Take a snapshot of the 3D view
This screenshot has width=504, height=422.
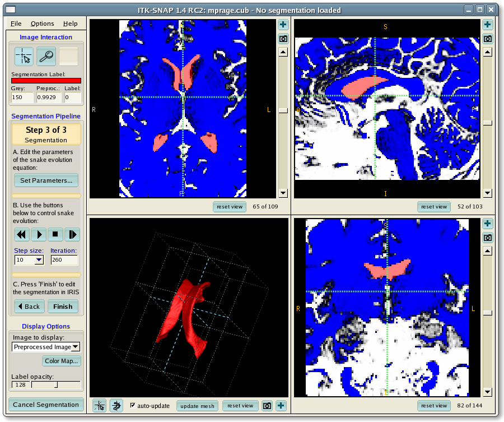(268, 405)
